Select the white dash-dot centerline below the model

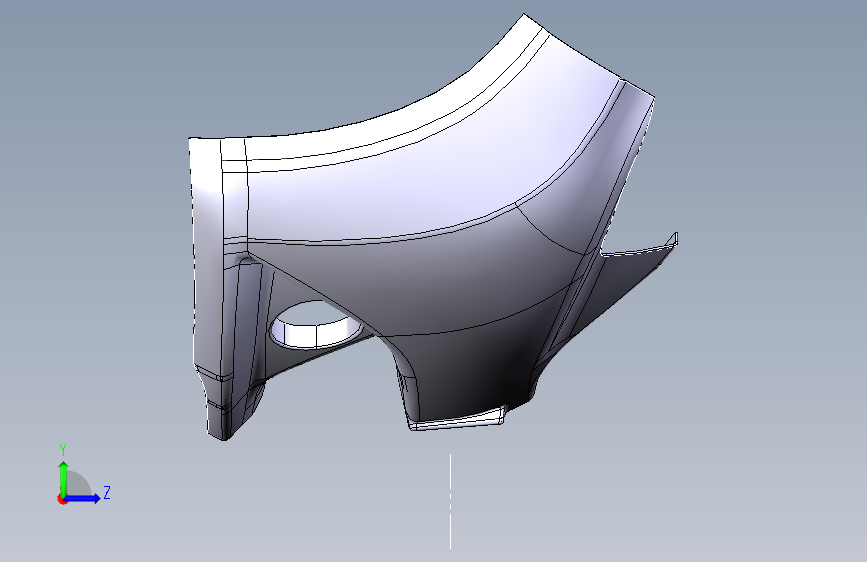click(450, 501)
